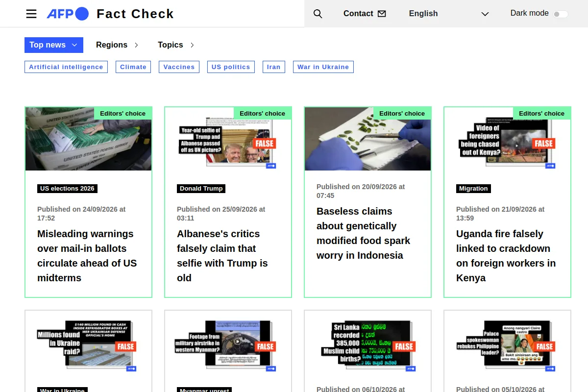
Task: Click the AFP logo
Action: (68, 14)
